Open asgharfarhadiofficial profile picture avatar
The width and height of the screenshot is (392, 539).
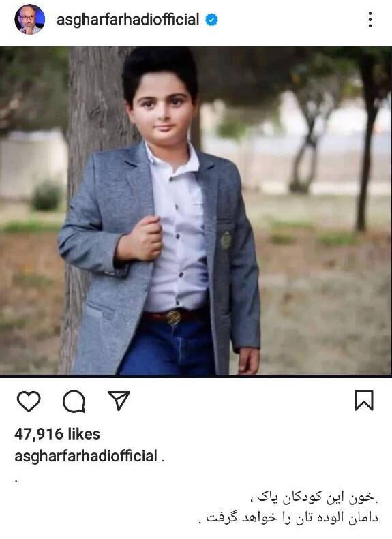[29, 20]
